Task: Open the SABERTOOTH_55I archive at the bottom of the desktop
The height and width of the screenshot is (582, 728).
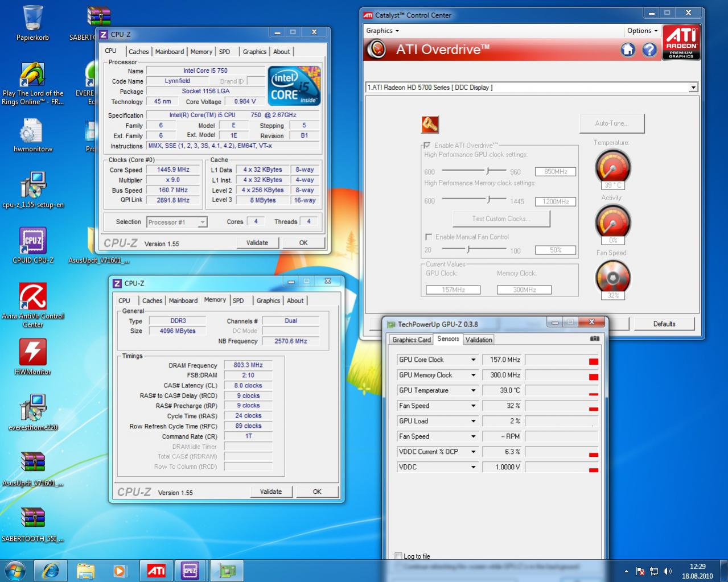Action: pos(32,525)
